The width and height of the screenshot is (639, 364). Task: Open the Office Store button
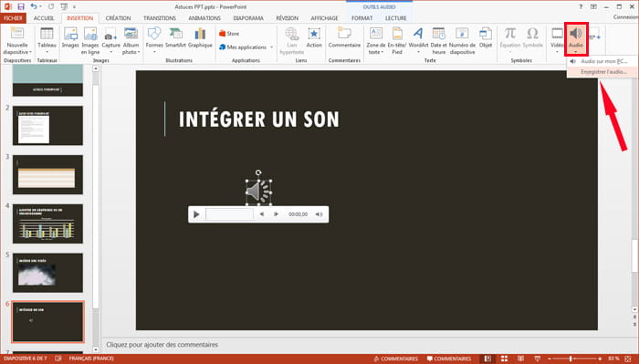(229, 34)
